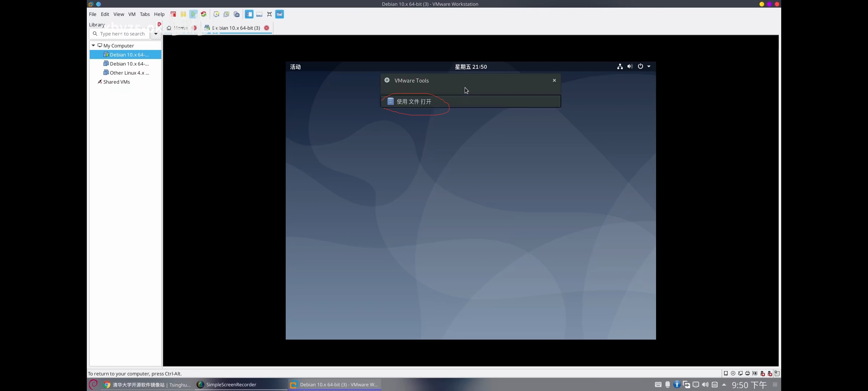Toggle the library sidebar view button

(249, 14)
